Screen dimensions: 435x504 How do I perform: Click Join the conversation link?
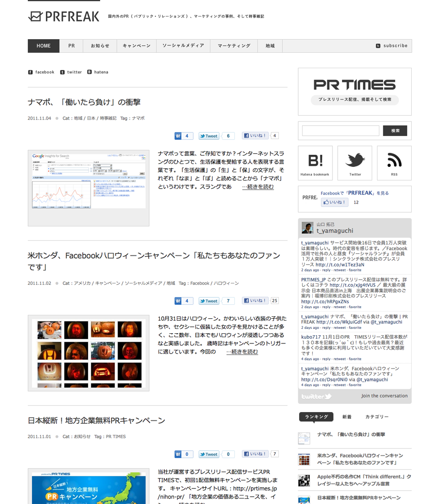click(x=384, y=396)
